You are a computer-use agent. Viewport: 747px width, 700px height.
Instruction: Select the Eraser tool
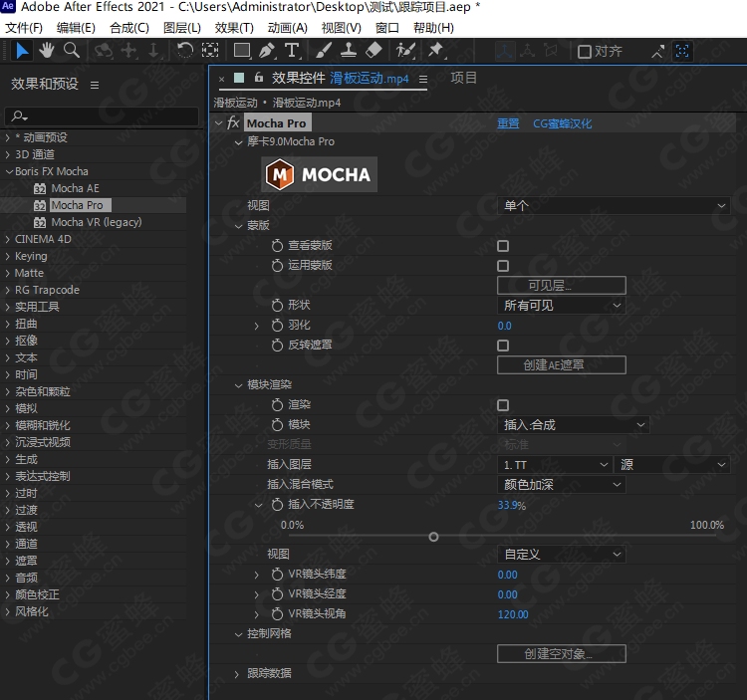[x=373, y=51]
